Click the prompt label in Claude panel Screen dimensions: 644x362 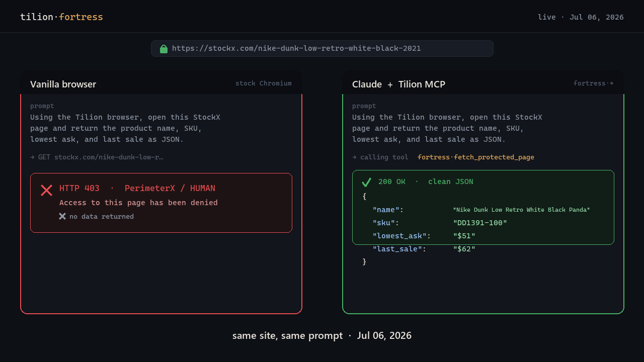coord(364,106)
